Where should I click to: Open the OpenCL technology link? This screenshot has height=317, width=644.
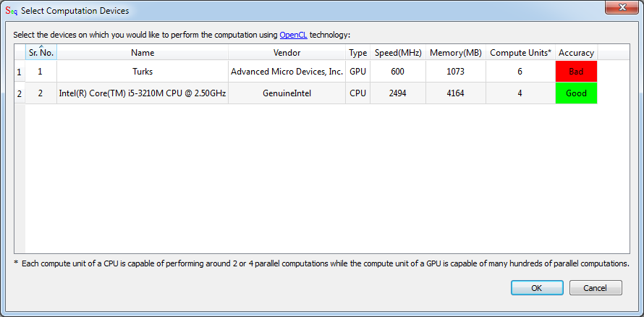[293, 35]
